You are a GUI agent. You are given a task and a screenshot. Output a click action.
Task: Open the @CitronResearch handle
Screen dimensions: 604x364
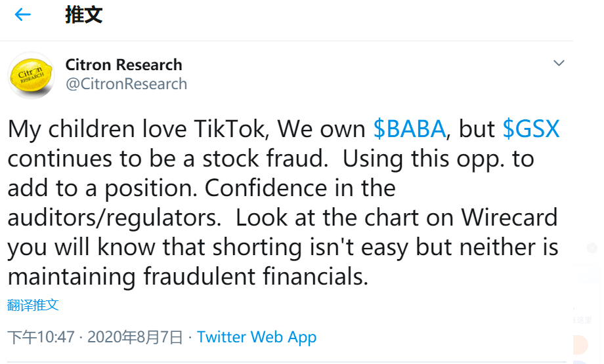(126, 84)
